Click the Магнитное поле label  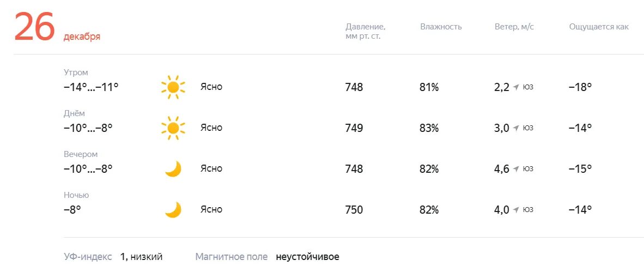pos(231,257)
